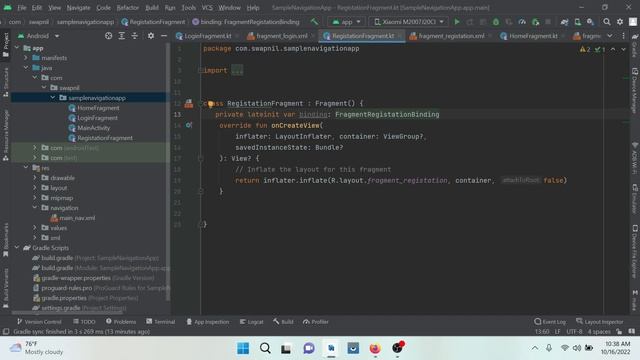
Task: Click the warnings count indicator
Action: (x=585, y=49)
